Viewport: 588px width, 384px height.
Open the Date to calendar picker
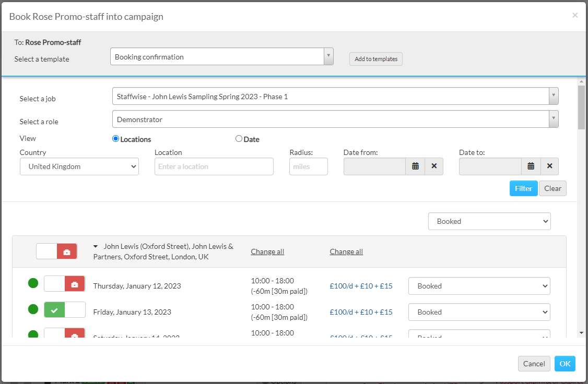tap(531, 166)
